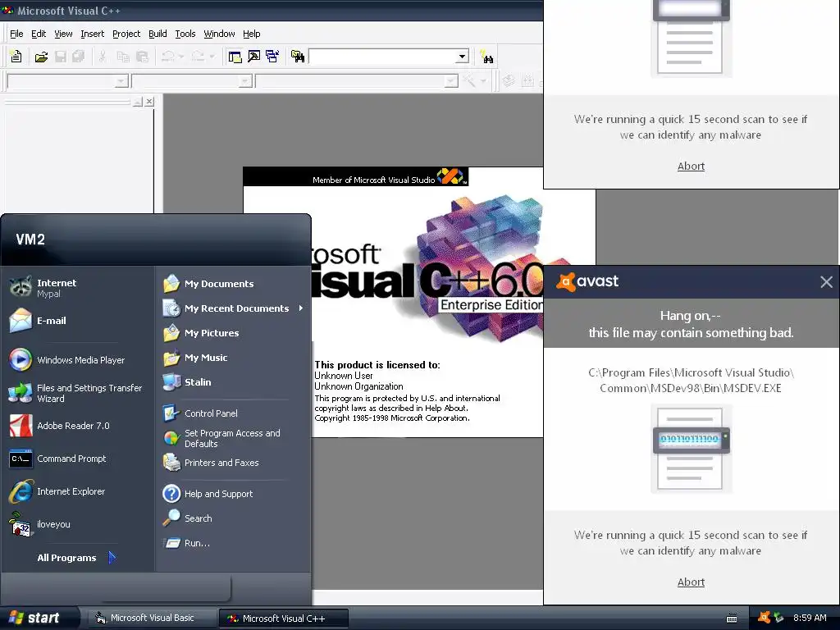Open the Project menu
The width and height of the screenshot is (840, 630).
click(x=126, y=34)
